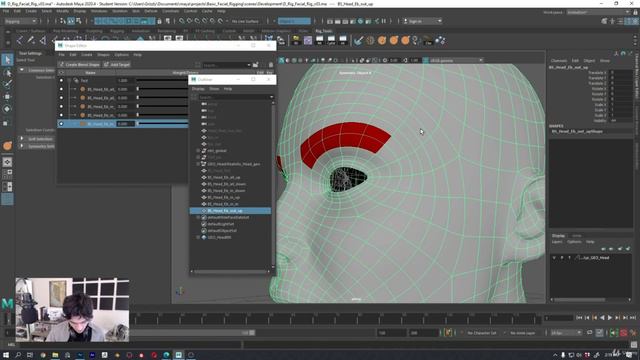
Task: Open the viewport renderer dropdown
Action: (456, 60)
